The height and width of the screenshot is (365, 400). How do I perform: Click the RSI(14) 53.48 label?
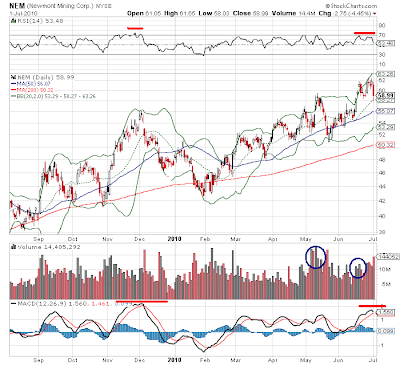click(x=40, y=21)
